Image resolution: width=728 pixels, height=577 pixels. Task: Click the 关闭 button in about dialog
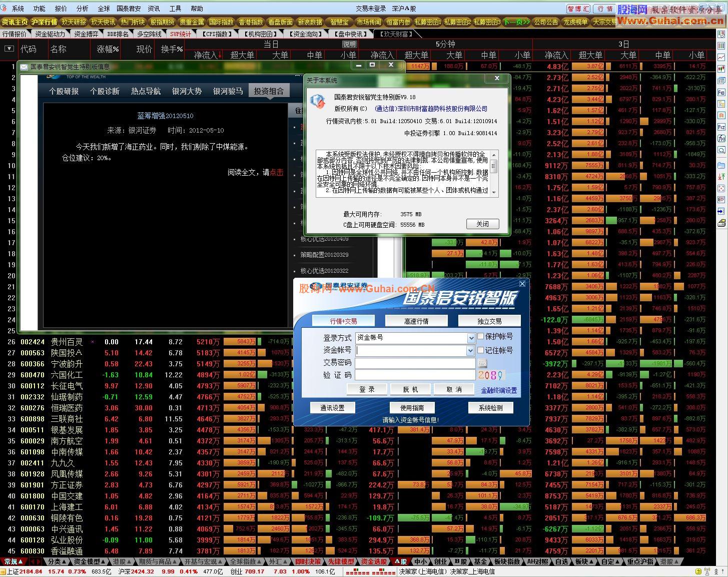pos(483,224)
